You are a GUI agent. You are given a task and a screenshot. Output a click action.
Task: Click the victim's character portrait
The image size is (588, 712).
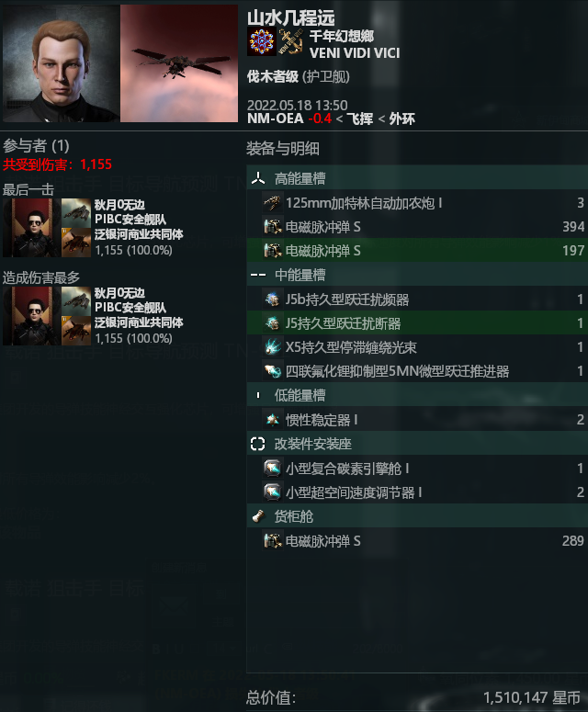62,63
